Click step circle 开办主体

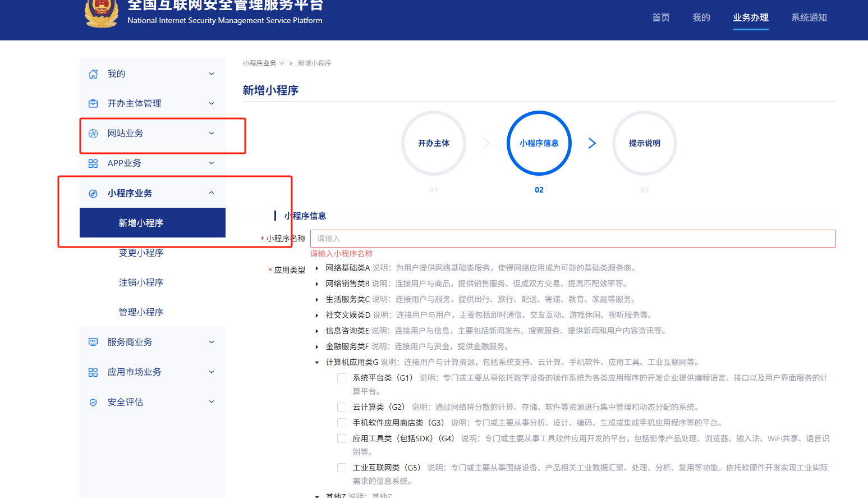coord(434,143)
